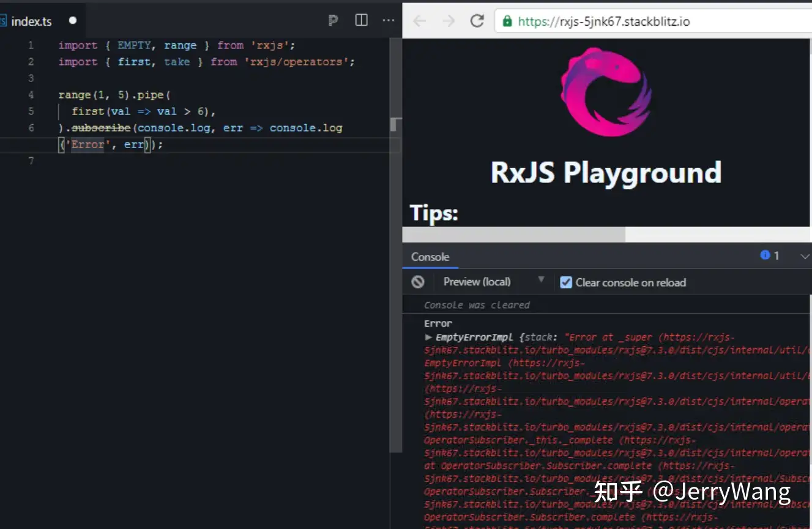
Task: Click line number 7 in the gutter
Action: point(31,161)
